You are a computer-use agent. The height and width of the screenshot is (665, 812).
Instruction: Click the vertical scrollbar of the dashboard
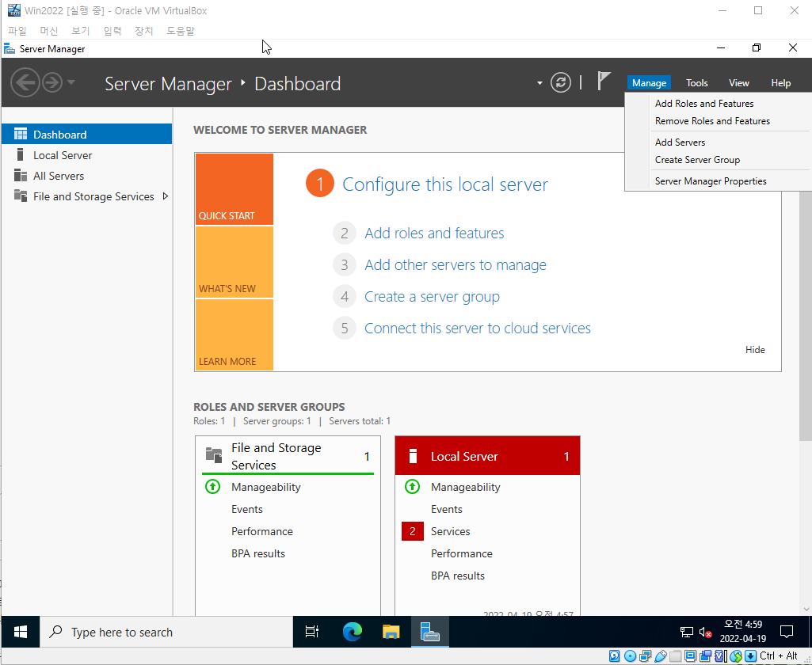click(806, 316)
